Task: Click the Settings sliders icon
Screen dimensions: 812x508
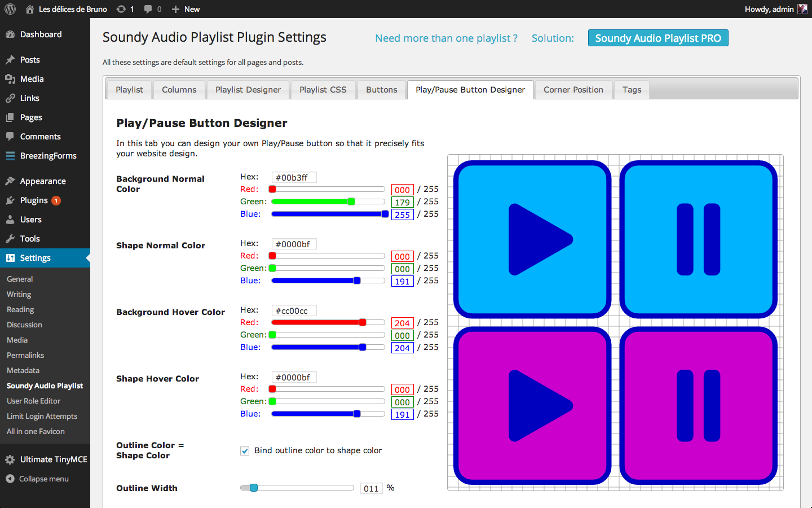Action: pos(10,258)
